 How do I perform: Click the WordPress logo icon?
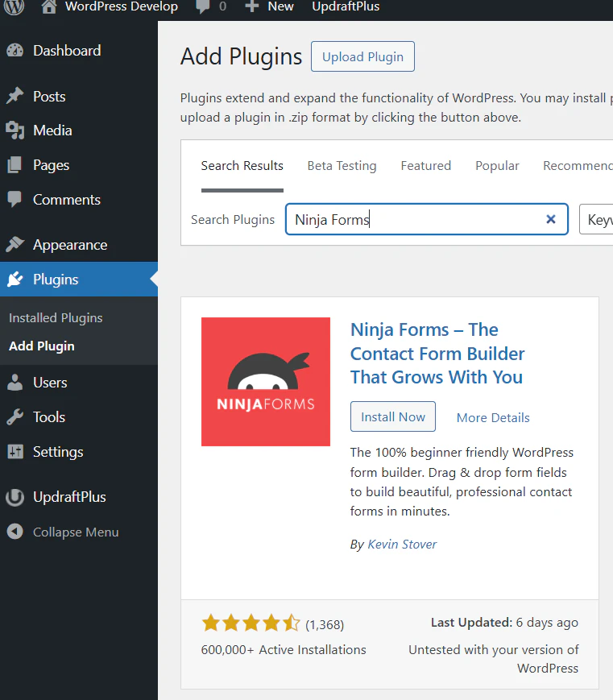coord(14,6)
